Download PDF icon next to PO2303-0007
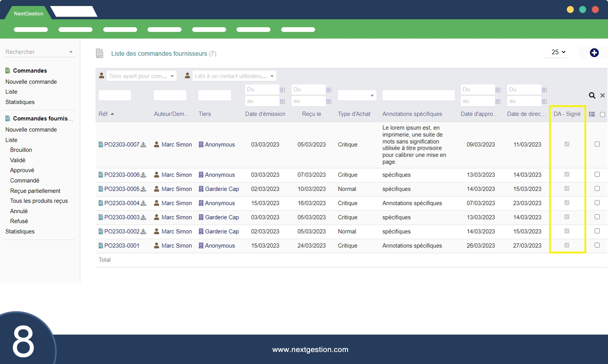This screenshot has width=608, height=364. coord(143,145)
